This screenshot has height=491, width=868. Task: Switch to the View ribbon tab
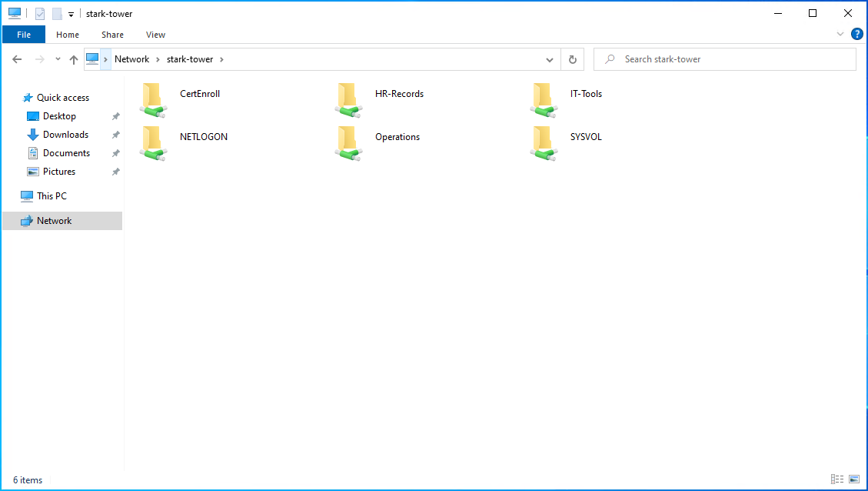155,35
